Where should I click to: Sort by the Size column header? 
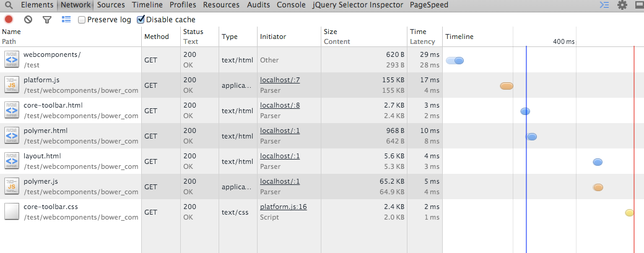click(x=364, y=36)
